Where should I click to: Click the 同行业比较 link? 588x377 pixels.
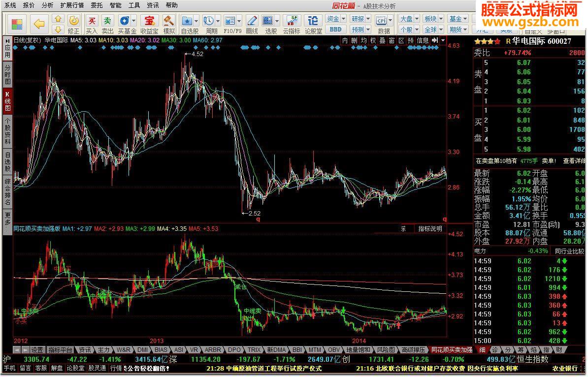pyautogui.click(x=569, y=251)
